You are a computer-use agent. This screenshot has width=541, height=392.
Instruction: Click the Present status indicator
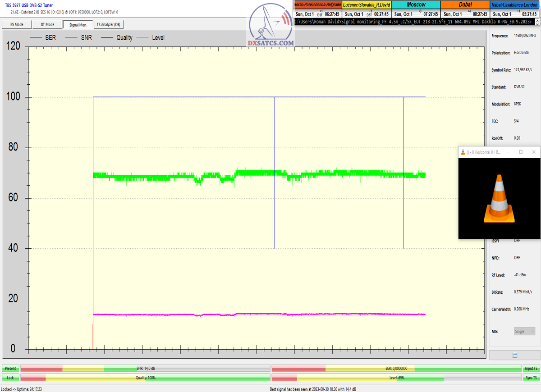(x=10, y=368)
